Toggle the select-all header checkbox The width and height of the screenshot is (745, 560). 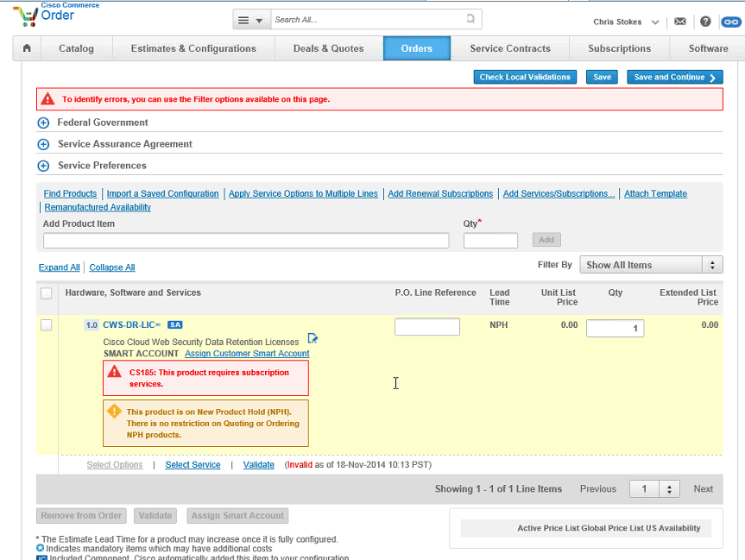[x=46, y=293]
